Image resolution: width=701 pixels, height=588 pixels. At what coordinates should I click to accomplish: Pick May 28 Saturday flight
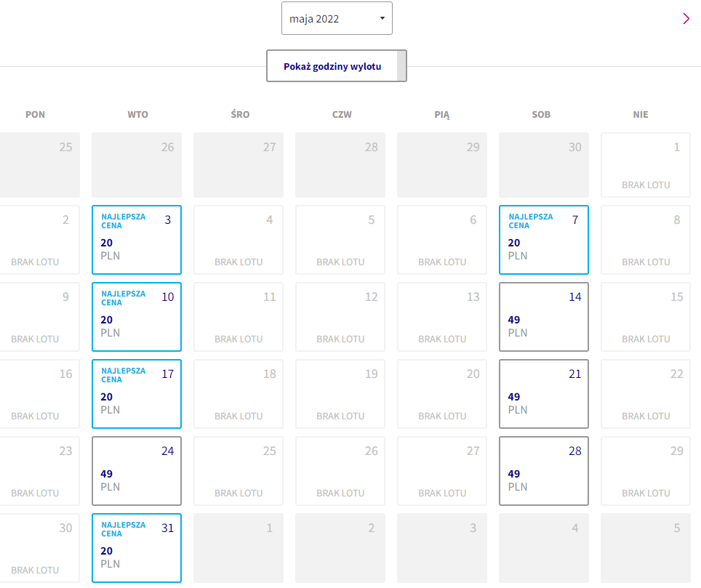544,471
